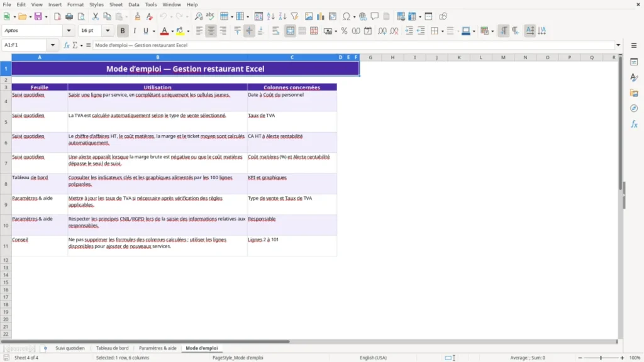Toggle bold formatting
This screenshot has height=362, width=644.
pyautogui.click(x=123, y=31)
